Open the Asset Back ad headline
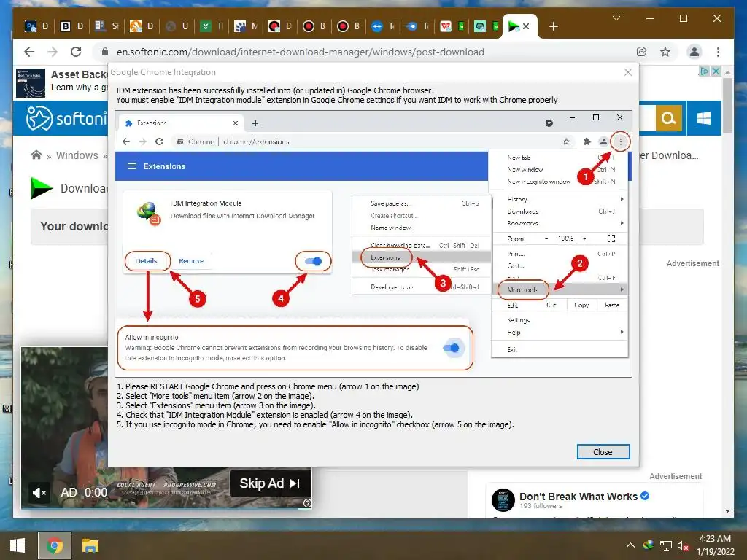747x560 pixels. coord(80,74)
